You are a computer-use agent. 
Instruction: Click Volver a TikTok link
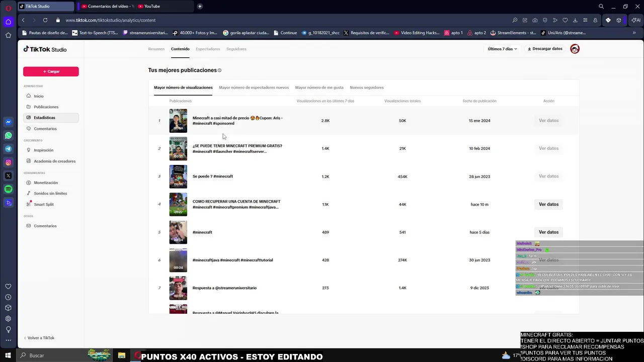[39, 338]
